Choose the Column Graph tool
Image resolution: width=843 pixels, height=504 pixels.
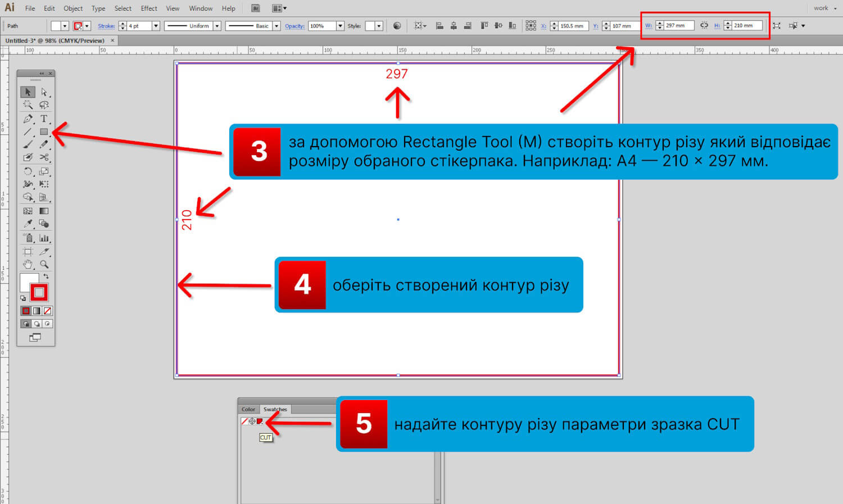44,238
